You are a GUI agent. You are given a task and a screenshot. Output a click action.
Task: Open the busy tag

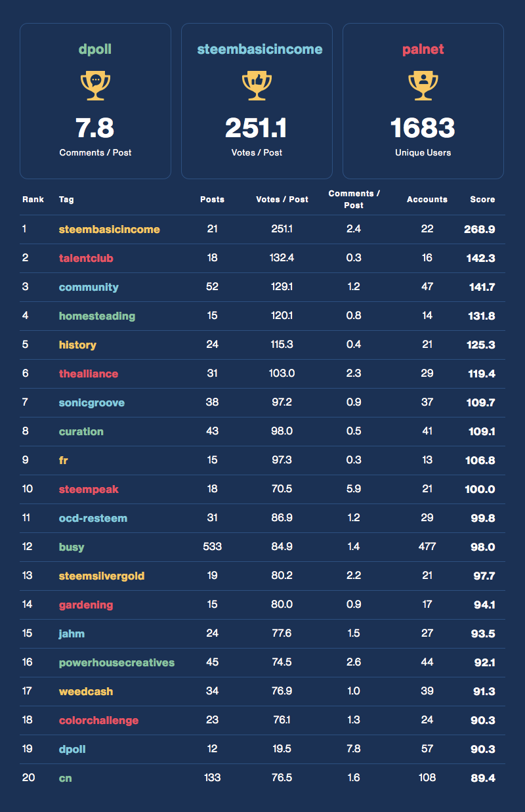pos(72,547)
